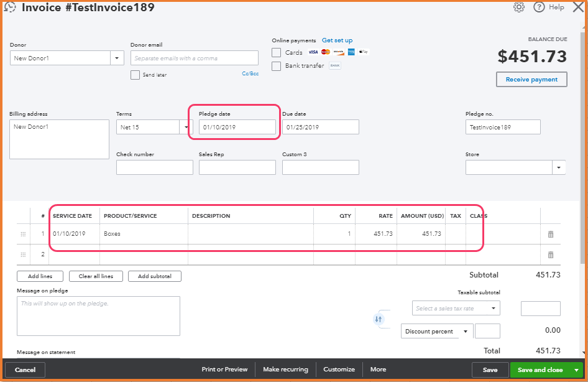Open Print or Preview menu
588x382 pixels.
pos(224,369)
